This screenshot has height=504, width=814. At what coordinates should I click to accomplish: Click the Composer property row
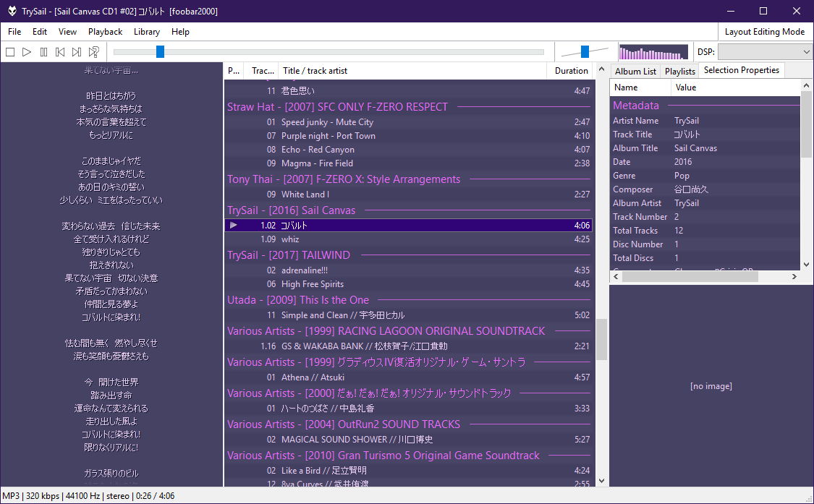pos(705,189)
